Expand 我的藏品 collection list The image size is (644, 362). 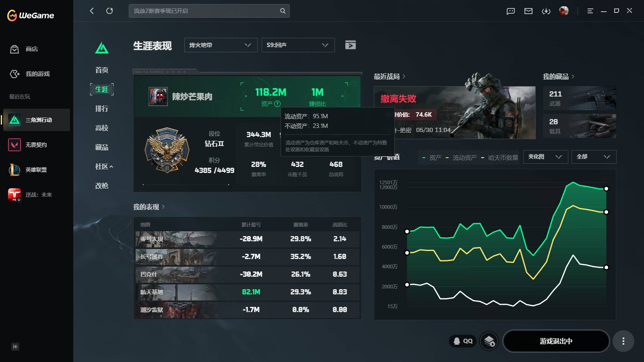click(559, 76)
